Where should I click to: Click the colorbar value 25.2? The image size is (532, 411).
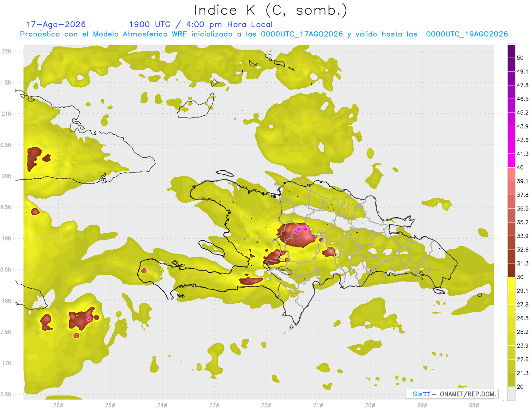click(x=524, y=332)
